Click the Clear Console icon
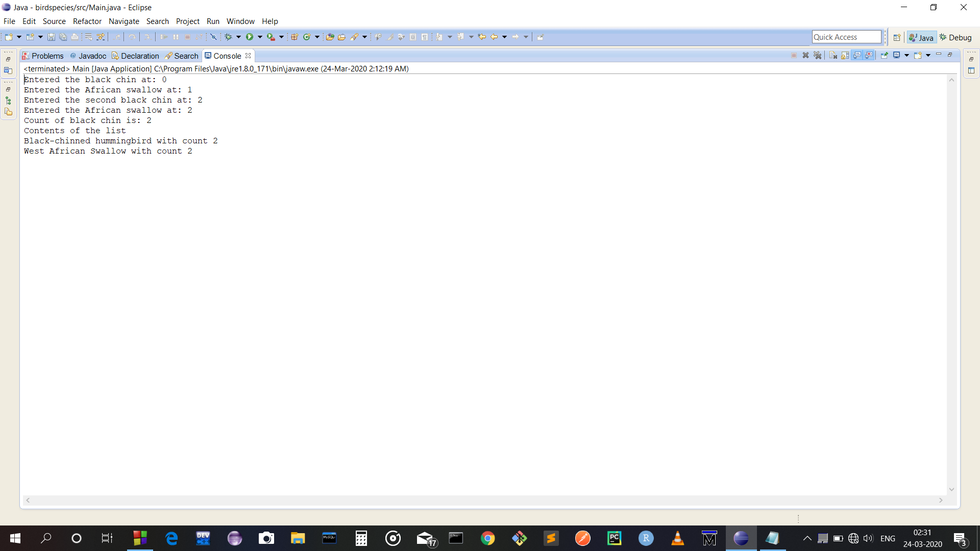 [833, 55]
